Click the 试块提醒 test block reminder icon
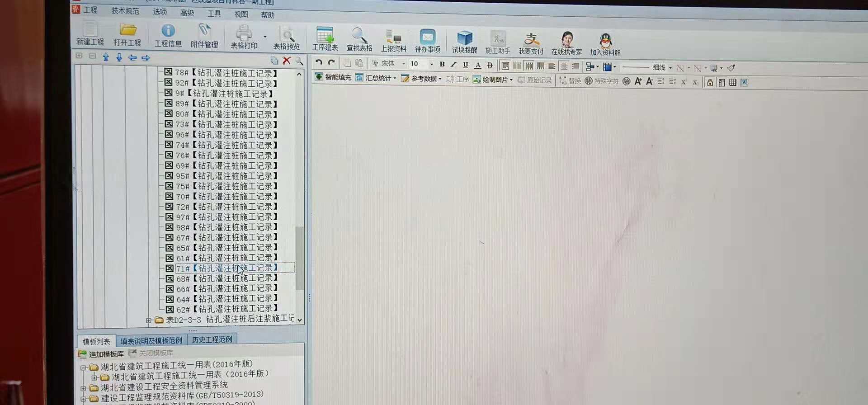 [464, 42]
